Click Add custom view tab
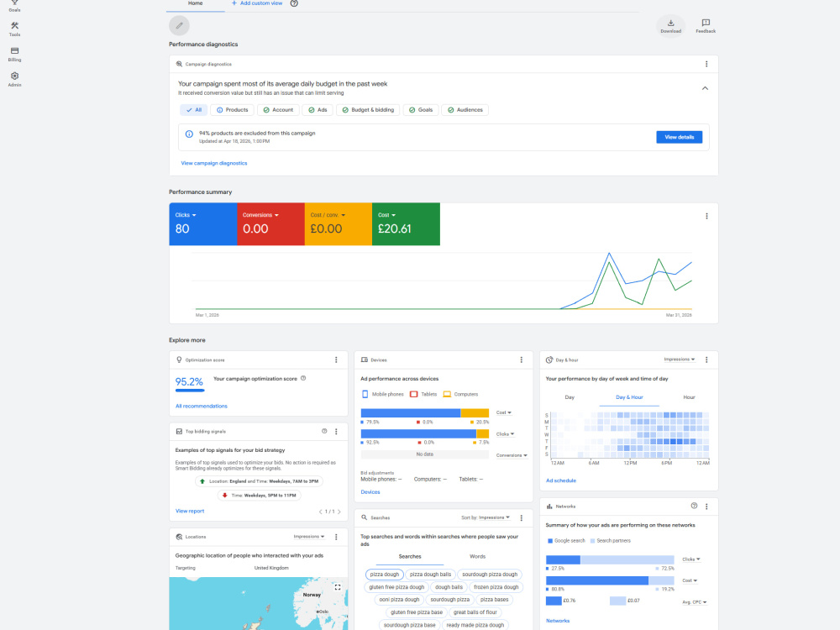The image size is (840, 630). pos(256,3)
